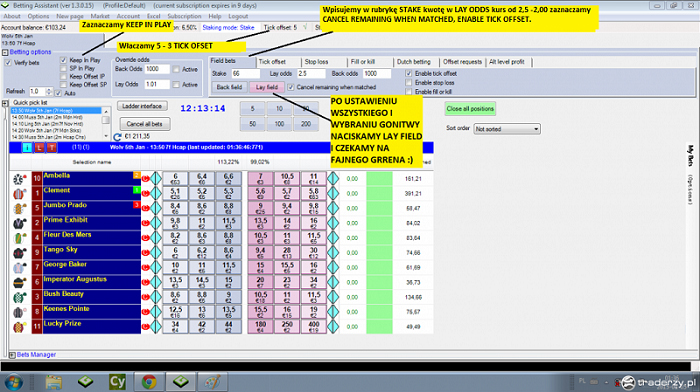Viewport: 700px width, 392px height.
Task: Open Chrome from the Windows taskbar
Action: [149, 382]
